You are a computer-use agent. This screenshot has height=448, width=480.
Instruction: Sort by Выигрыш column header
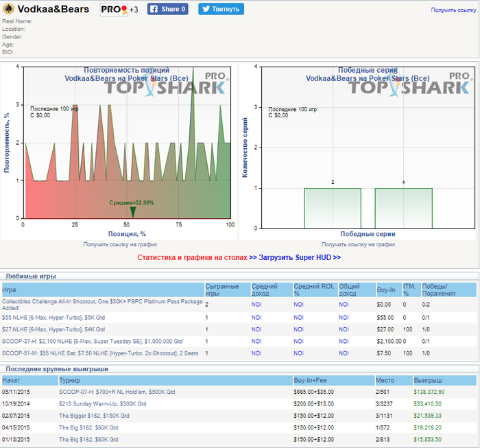[445, 380]
